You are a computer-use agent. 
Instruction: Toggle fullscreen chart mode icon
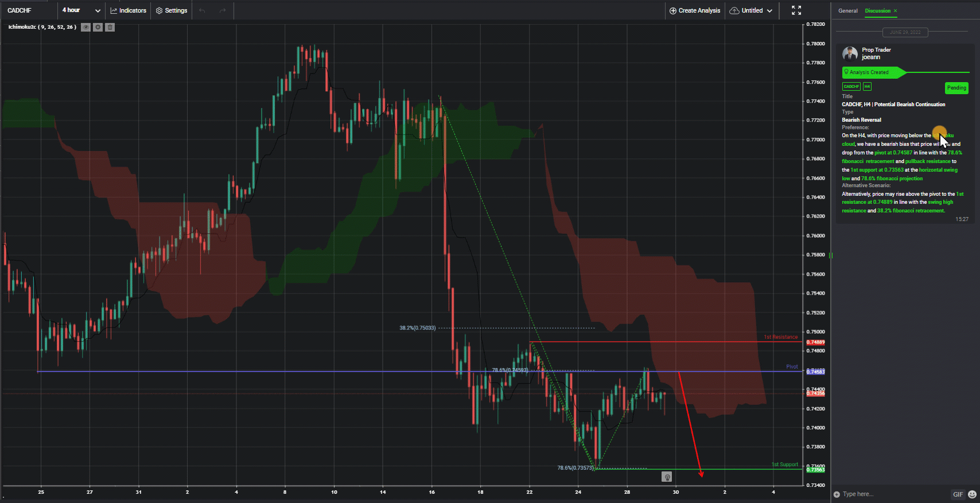click(796, 10)
